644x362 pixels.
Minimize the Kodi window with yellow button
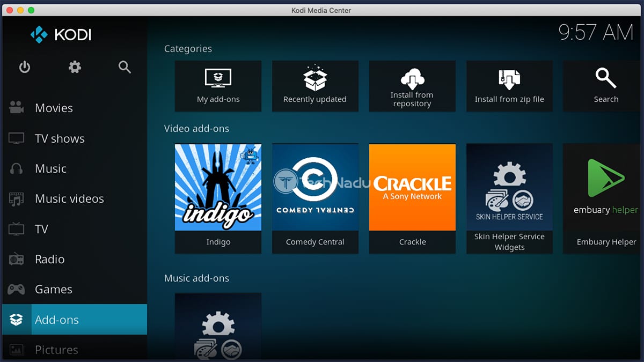point(20,10)
